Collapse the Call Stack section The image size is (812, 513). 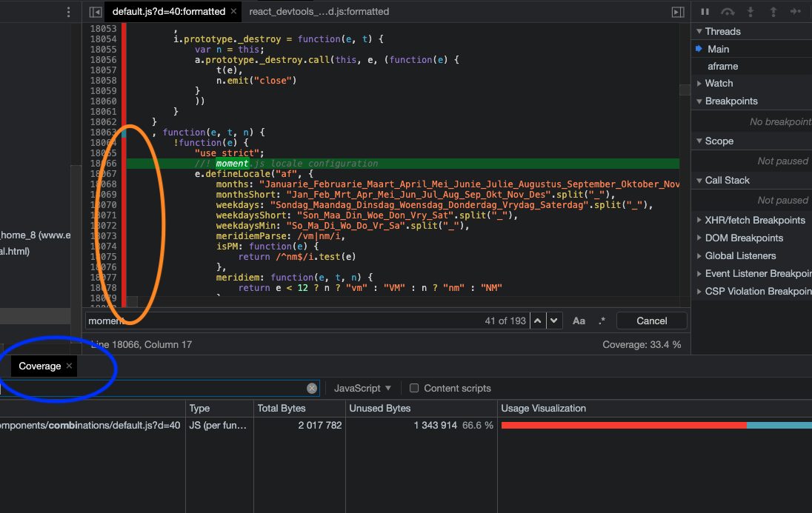[x=699, y=180]
